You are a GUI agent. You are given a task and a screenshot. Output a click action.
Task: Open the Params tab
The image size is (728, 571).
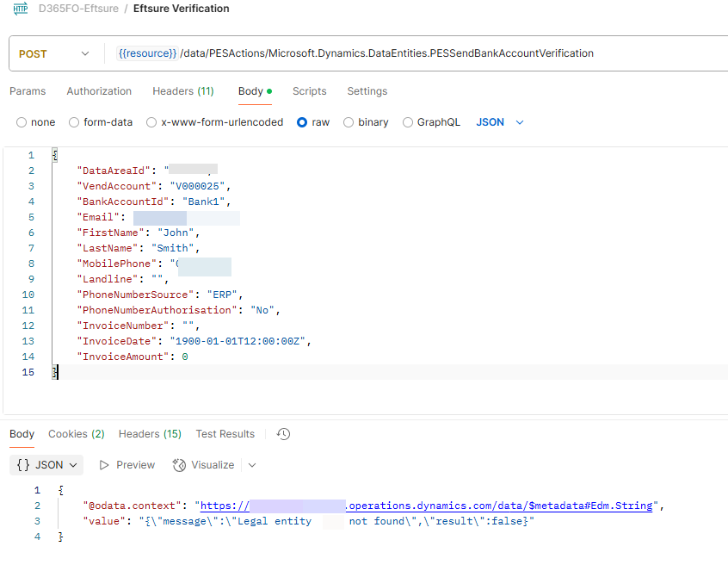[x=28, y=91]
